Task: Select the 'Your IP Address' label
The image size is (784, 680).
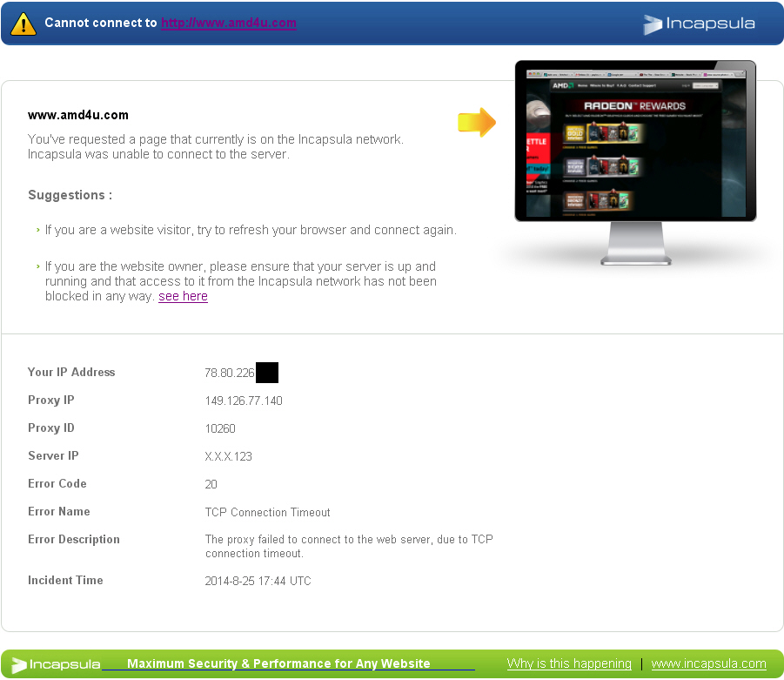Action: click(x=71, y=373)
